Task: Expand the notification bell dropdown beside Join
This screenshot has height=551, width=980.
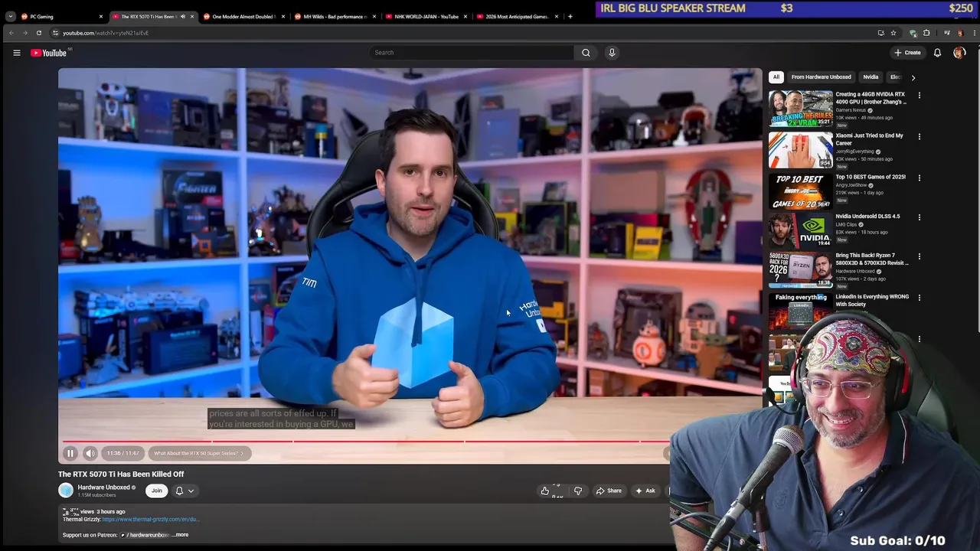Action: point(191,491)
